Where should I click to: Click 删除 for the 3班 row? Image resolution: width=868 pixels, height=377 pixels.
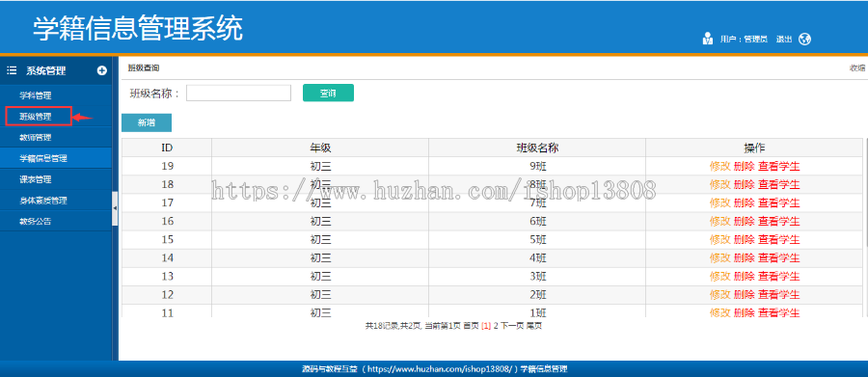[744, 277]
